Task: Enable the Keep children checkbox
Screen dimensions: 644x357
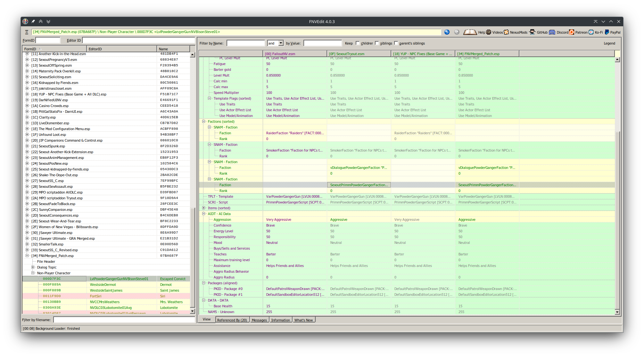Action: click(x=358, y=43)
